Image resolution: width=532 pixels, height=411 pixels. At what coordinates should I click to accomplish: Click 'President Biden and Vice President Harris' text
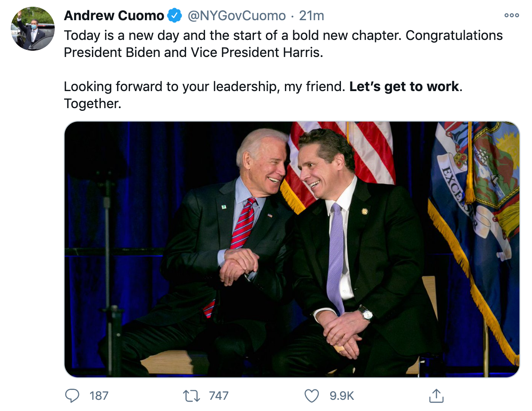tap(192, 52)
